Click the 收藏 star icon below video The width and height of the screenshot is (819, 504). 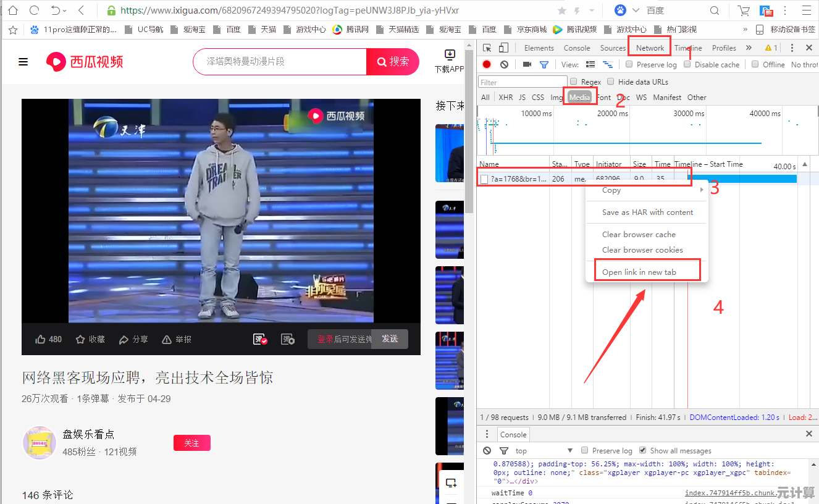[82, 338]
